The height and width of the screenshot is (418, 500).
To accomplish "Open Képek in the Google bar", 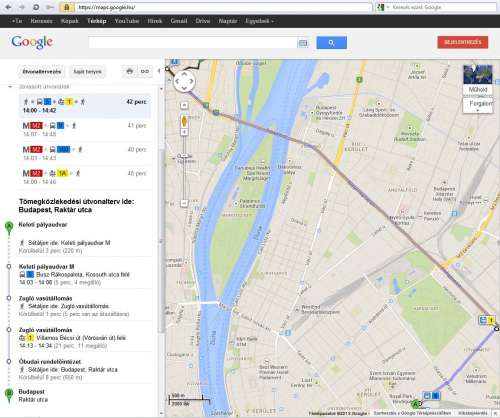I will point(70,21).
